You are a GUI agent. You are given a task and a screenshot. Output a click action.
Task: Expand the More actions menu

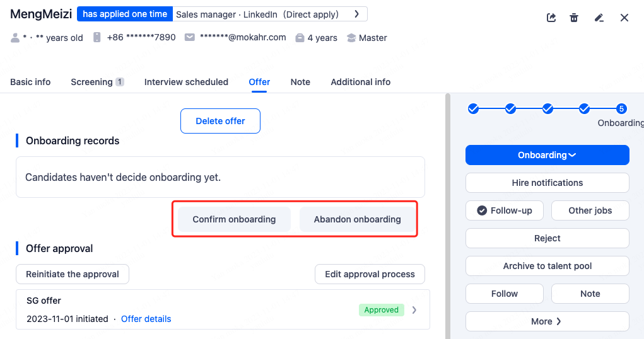(547, 321)
